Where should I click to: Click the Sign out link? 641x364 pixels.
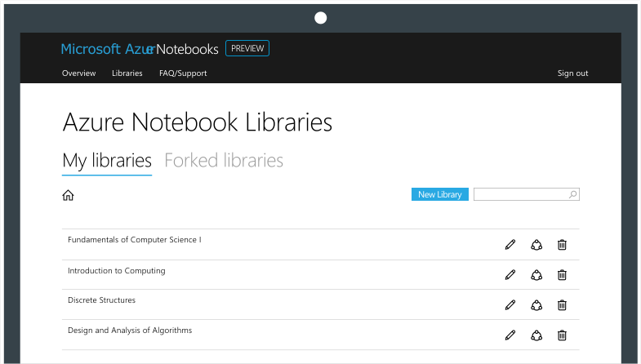click(572, 73)
